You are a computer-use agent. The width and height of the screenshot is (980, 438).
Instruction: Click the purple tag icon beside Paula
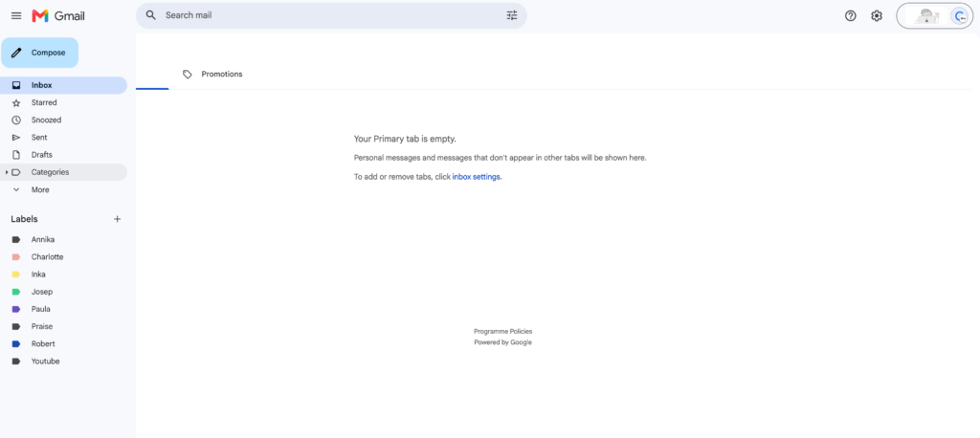(x=16, y=309)
